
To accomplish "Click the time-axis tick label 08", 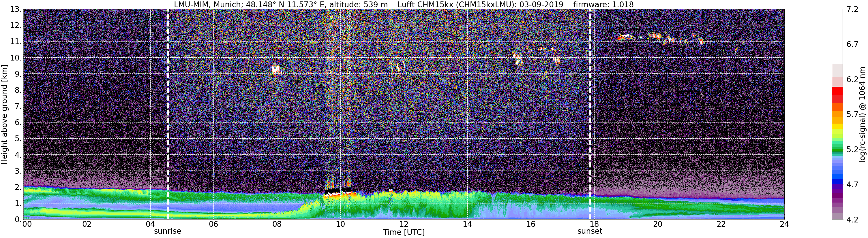I will (277, 224).
